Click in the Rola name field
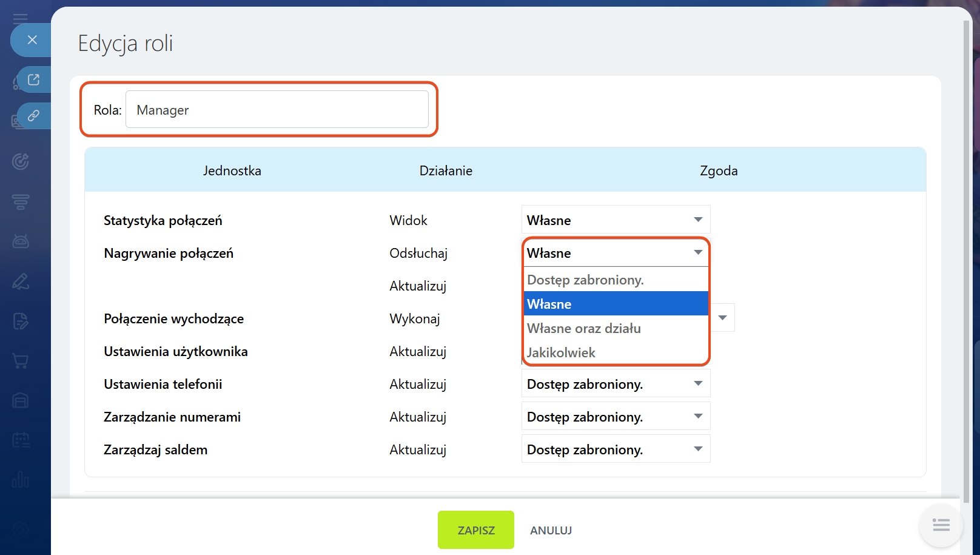The height and width of the screenshot is (555, 980). click(x=277, y=110)
